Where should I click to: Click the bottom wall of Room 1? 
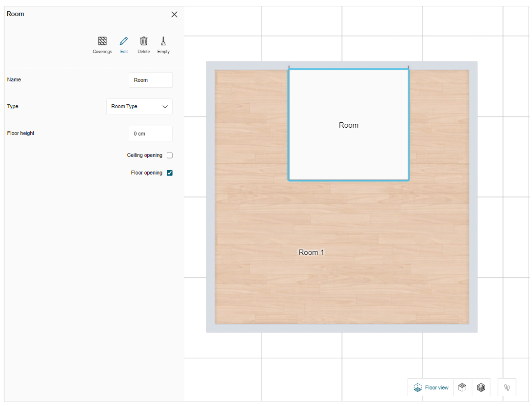(341, 329)
